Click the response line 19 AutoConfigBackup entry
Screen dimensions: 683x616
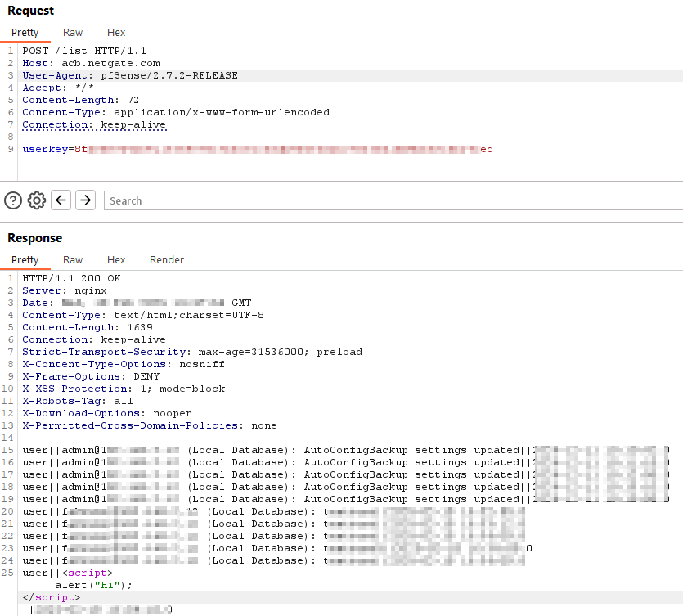[x=345, y=499]
